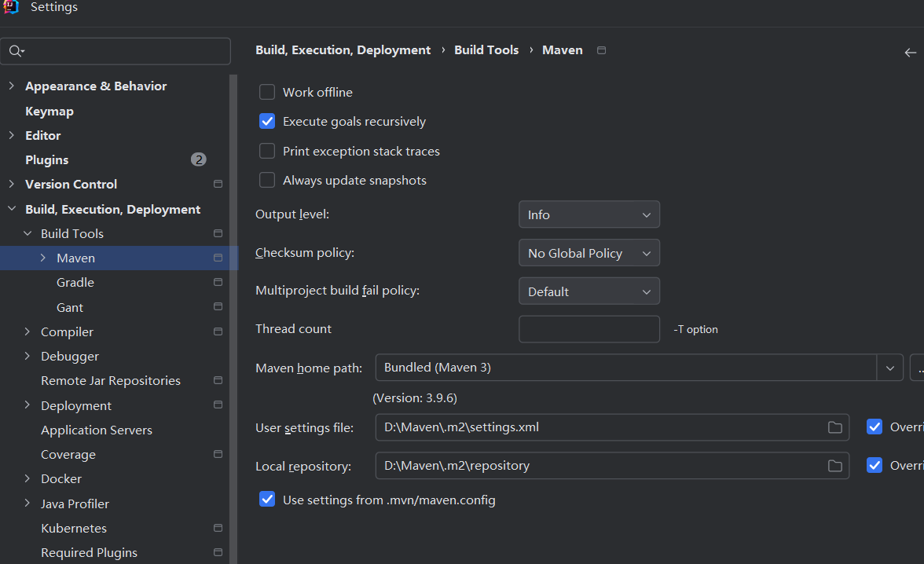Viewport: 924px width, 564px height.
Task: Expand the Maven tree node
Action: (x=43, y=258)
